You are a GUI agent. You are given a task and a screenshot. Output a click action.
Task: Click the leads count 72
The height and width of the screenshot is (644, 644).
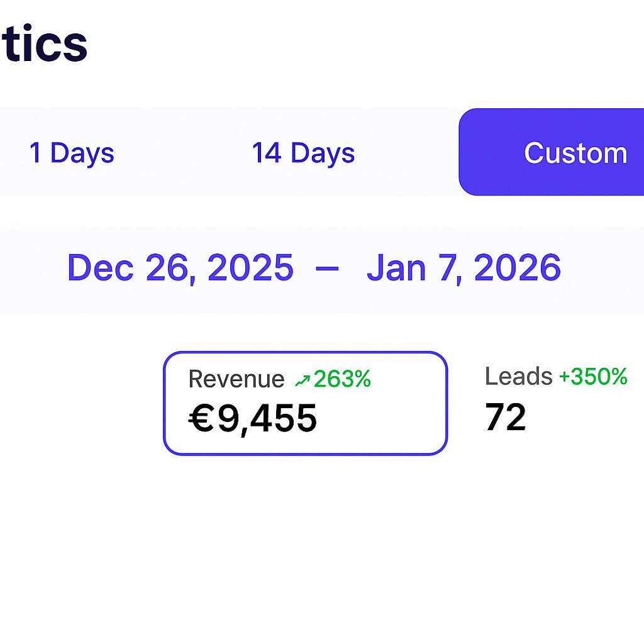pyautogui.click(x=505, y=418)
